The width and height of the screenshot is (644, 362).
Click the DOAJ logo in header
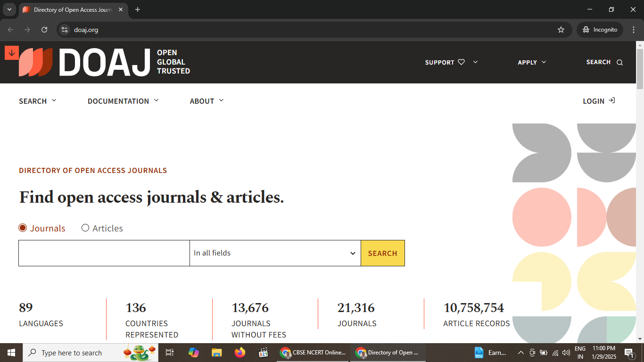pos(104,62)
